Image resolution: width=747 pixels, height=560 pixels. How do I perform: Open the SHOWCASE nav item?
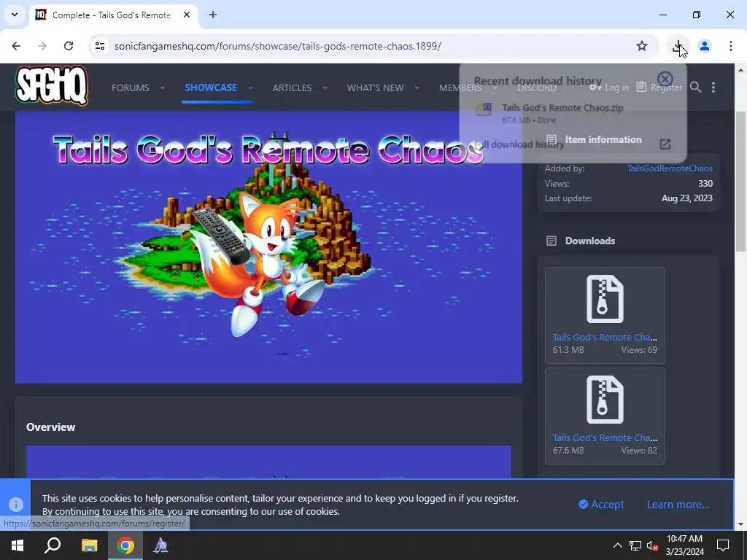click(x=211, y=87)
